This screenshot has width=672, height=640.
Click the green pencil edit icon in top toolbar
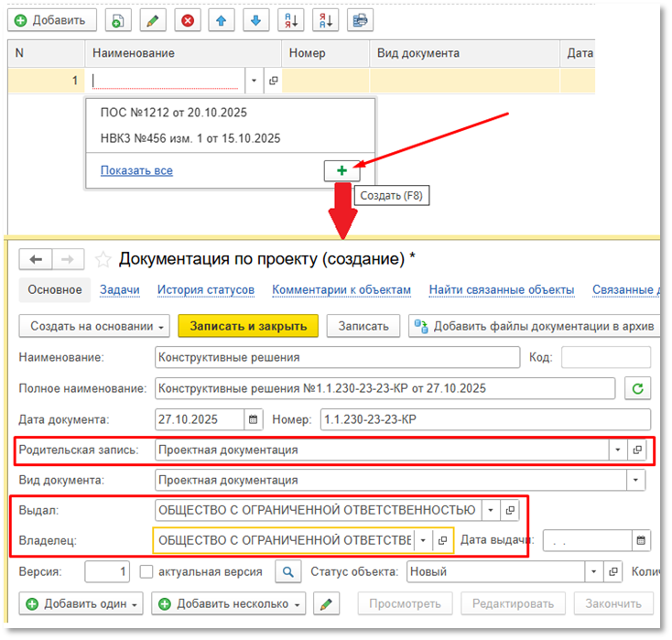click(x=153, y=20)
